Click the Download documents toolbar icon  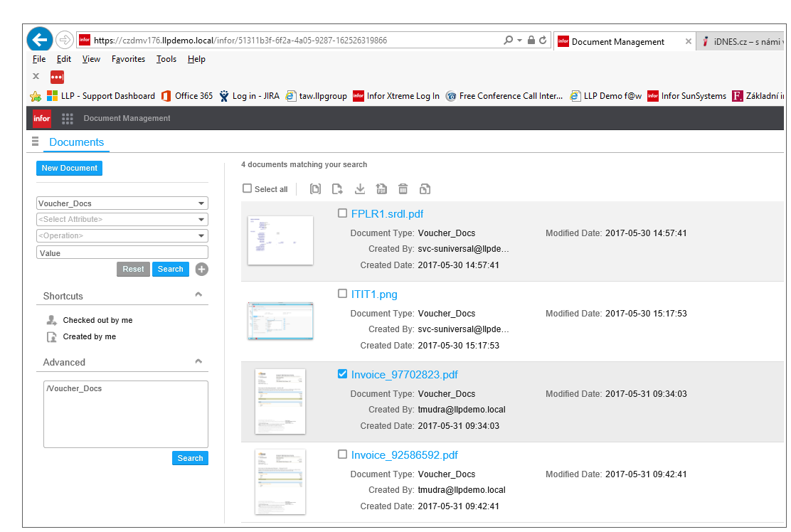[359, 188]
